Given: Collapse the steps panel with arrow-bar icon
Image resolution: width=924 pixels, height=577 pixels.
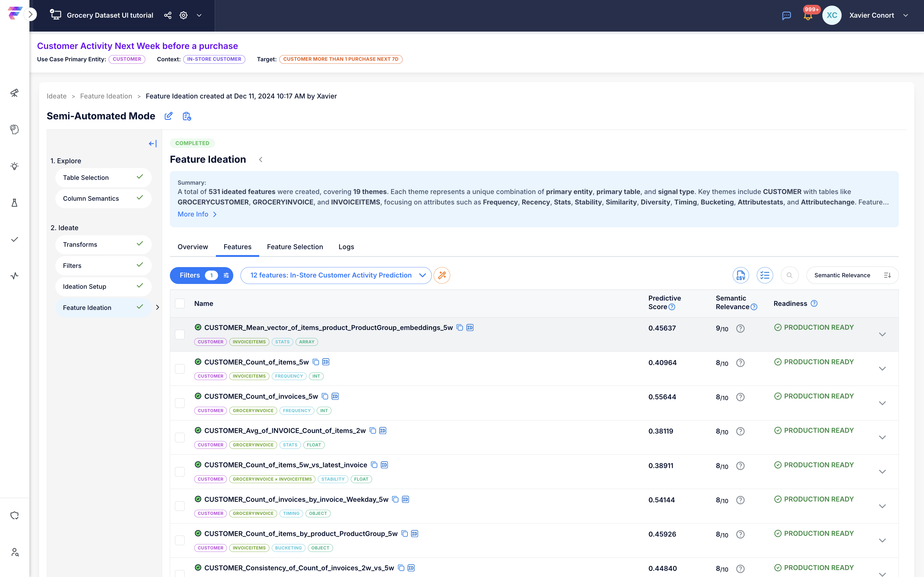Looking at the screenshot, I should [152, 143].
